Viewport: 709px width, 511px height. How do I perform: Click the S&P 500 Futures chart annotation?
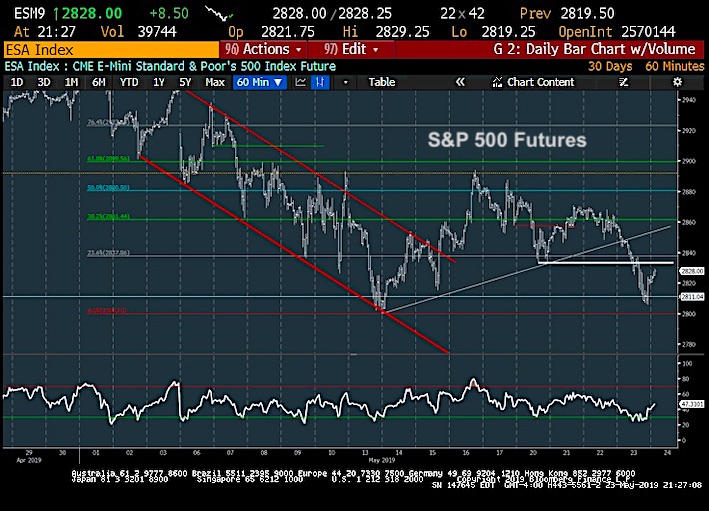(507, 140)
